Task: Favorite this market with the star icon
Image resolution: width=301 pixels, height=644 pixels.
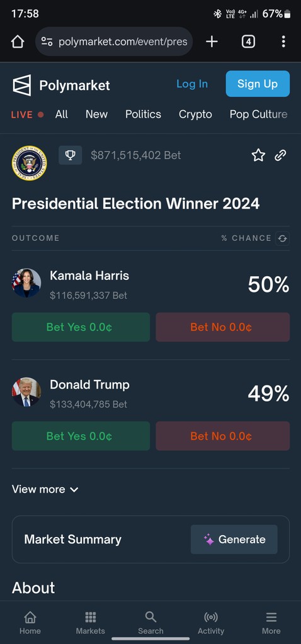Action: point(258,155)
